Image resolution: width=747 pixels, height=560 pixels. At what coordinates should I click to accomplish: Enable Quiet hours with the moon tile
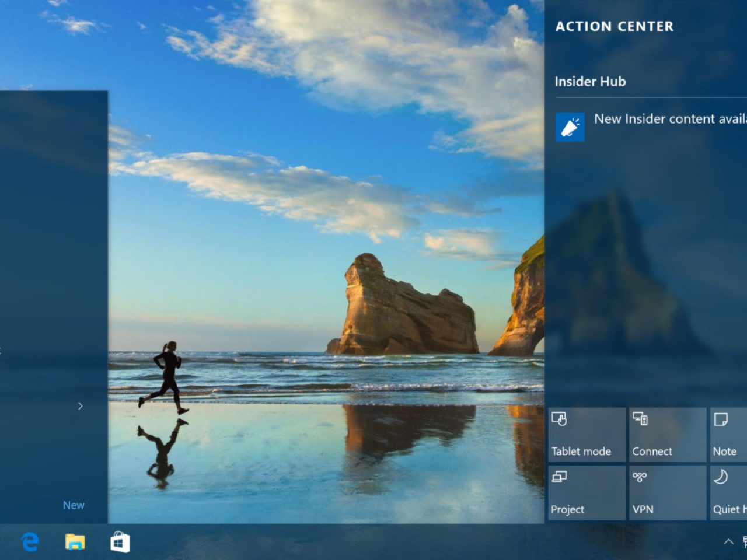(x=728, y=493)
